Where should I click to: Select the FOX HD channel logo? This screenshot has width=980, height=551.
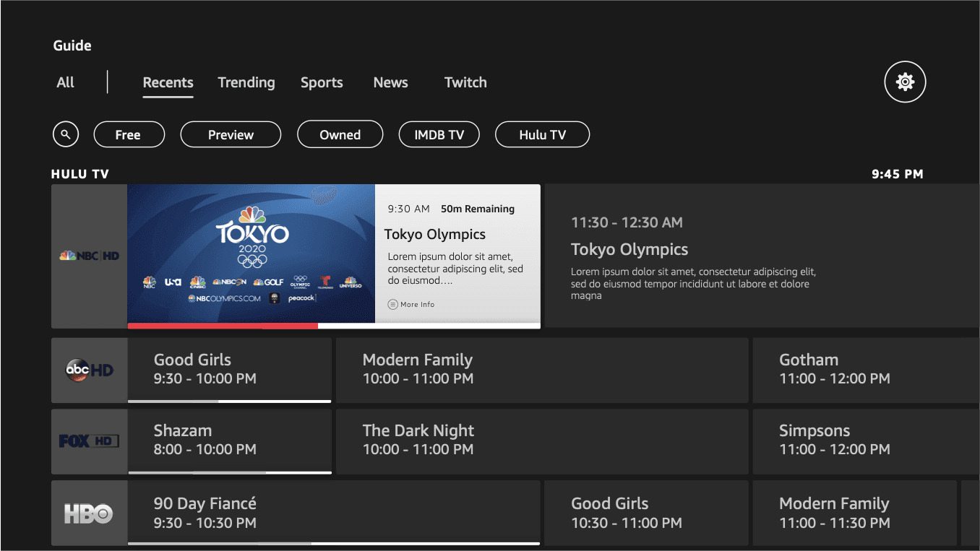tap(90, 441)
